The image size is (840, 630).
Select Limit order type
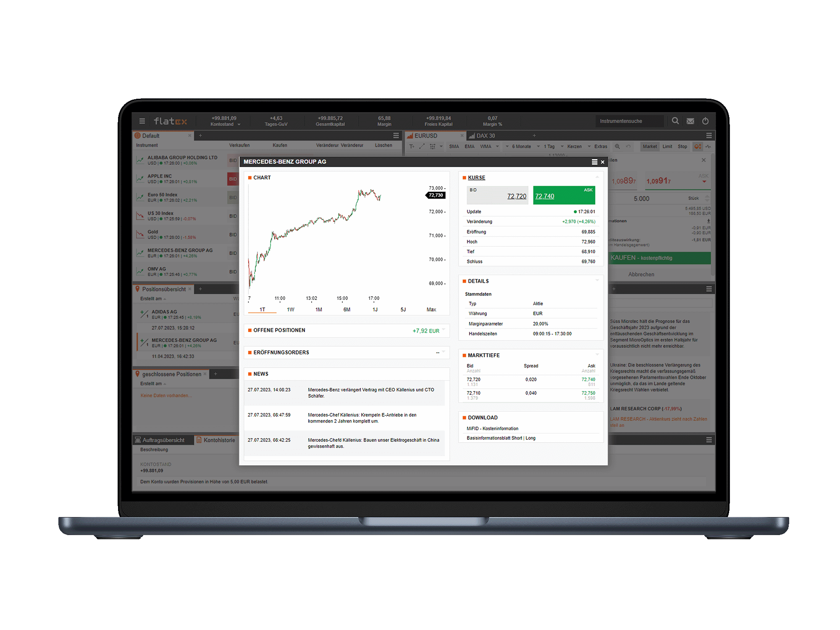pyautogui.click(x=667, y=147)
